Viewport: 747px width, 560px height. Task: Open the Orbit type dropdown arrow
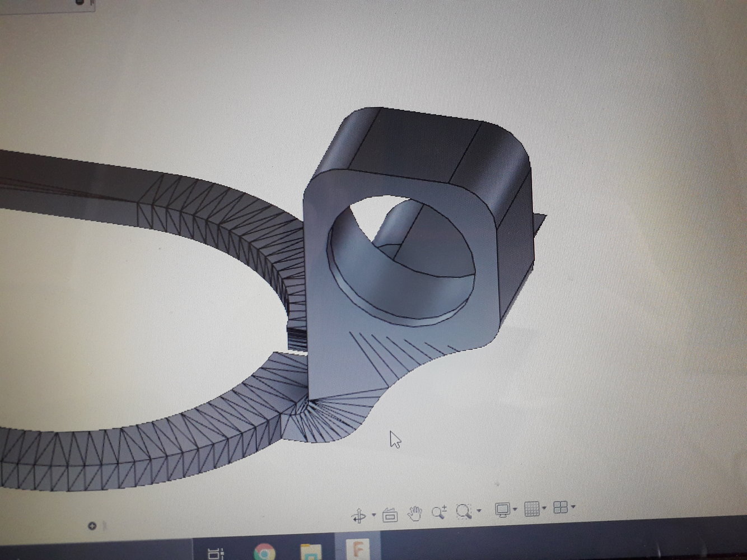click(373, 515)
